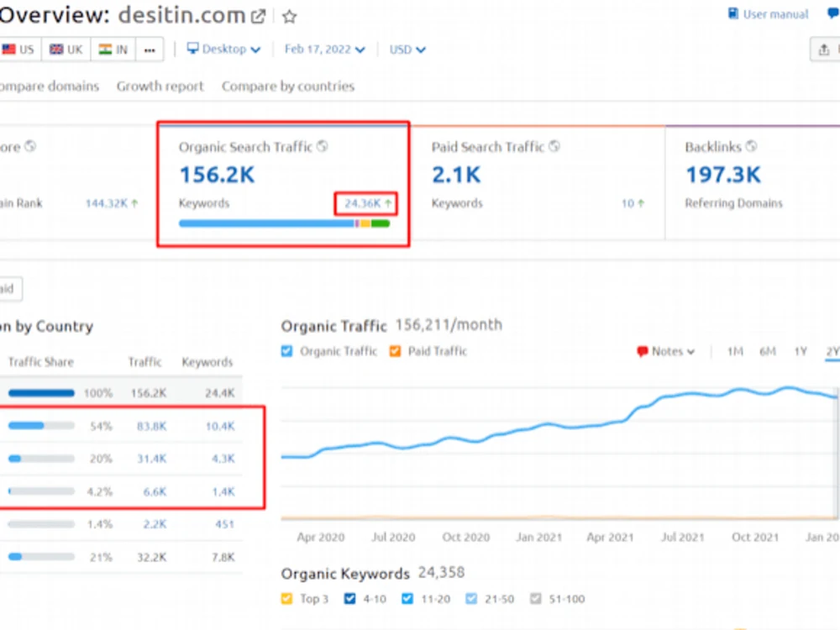This screenshot has width=840, height=630.
Task: Switch to Growth report tab
Action: pos(160,87)
